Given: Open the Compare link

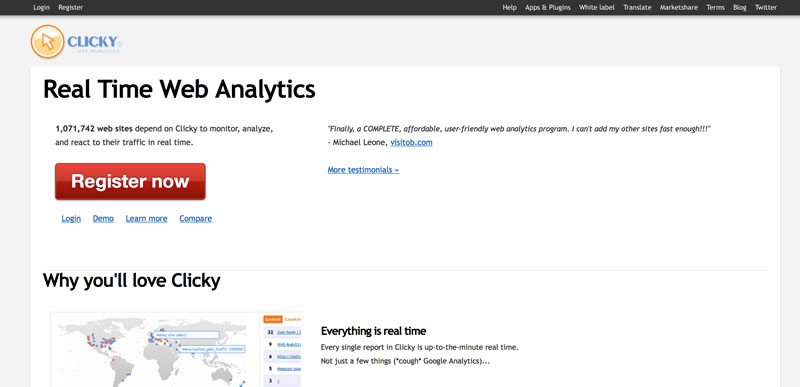Looking at the screenshot, I should (x=195, y=219).
